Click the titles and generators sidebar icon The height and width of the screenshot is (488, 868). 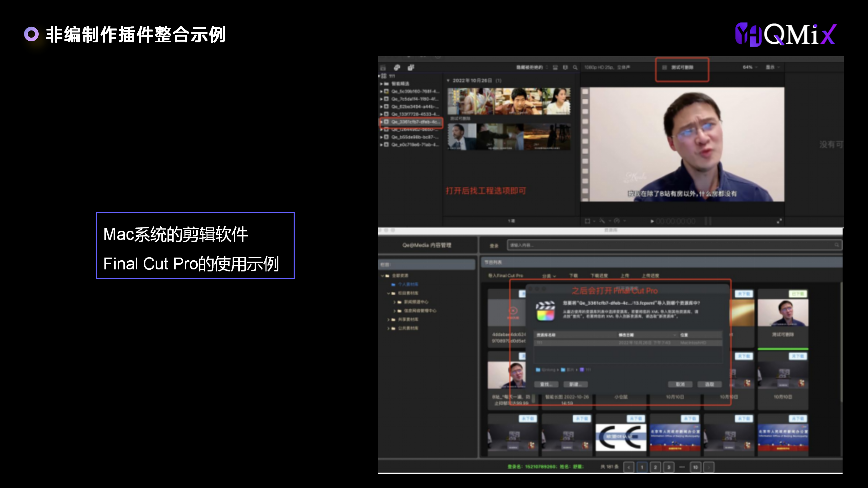411,67
